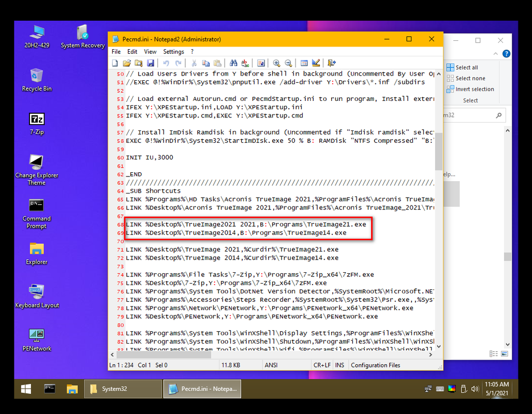Screen dimensions: 532x414
Task: Open the View menu
Action: pos(150,52)
